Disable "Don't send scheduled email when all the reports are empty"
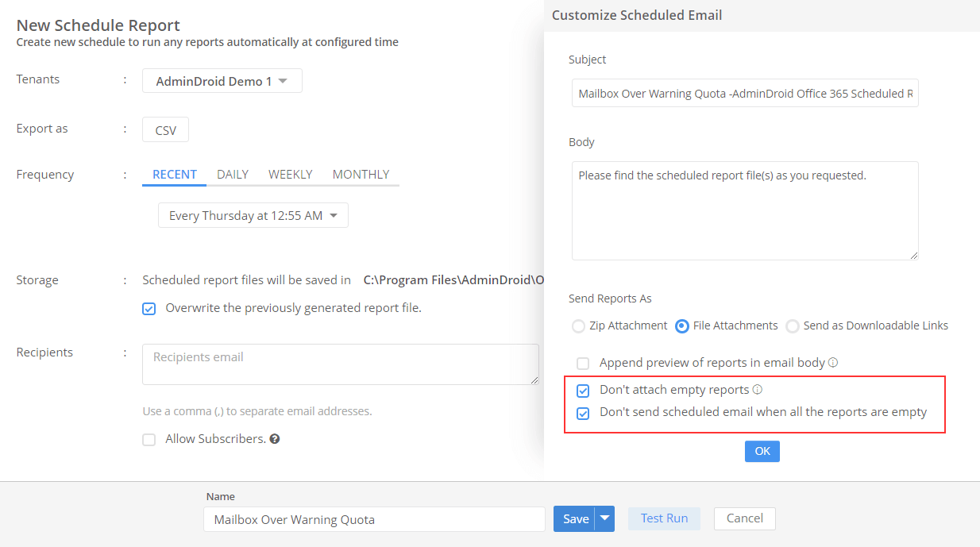 point(583,412)
